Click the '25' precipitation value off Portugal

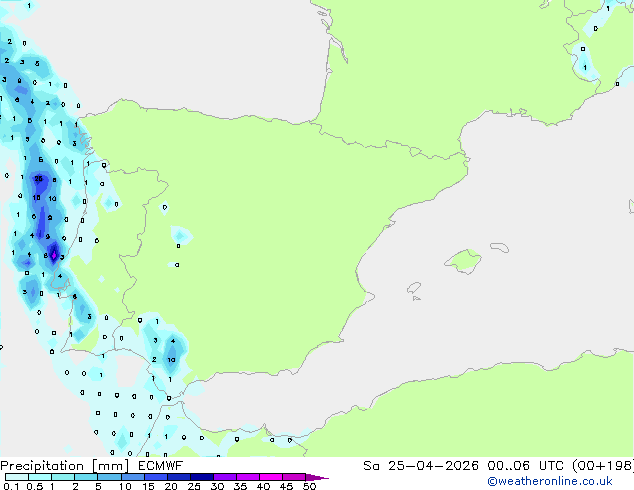pos(38,178)
